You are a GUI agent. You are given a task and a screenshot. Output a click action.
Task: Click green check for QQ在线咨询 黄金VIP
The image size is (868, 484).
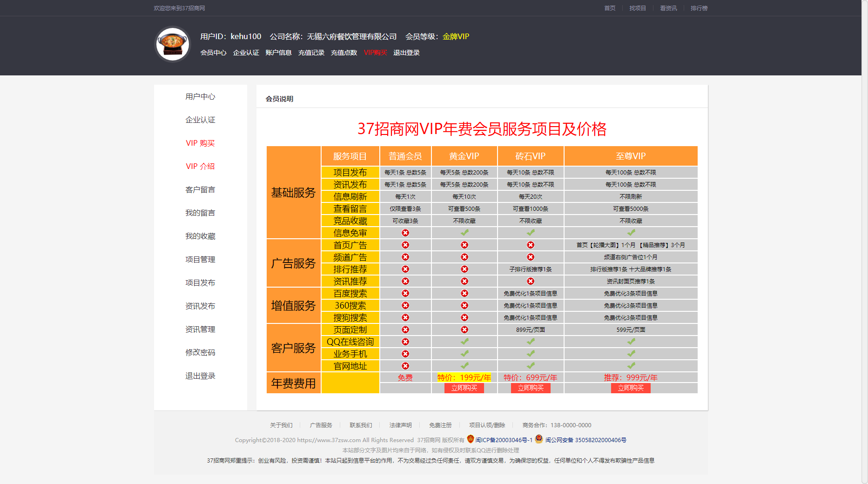tap(464, 341)
